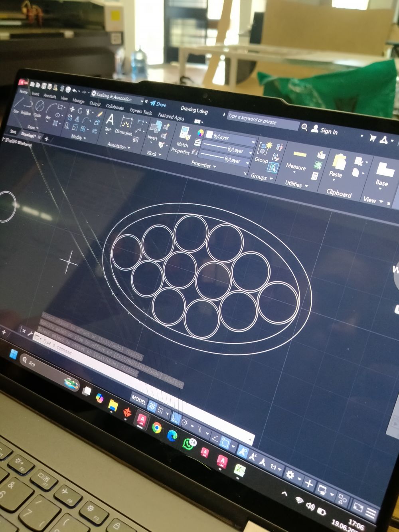Toggle Group Selection on/off in Groups panel
This screenshot has height=532, width=399.
[x=273, y=168]
